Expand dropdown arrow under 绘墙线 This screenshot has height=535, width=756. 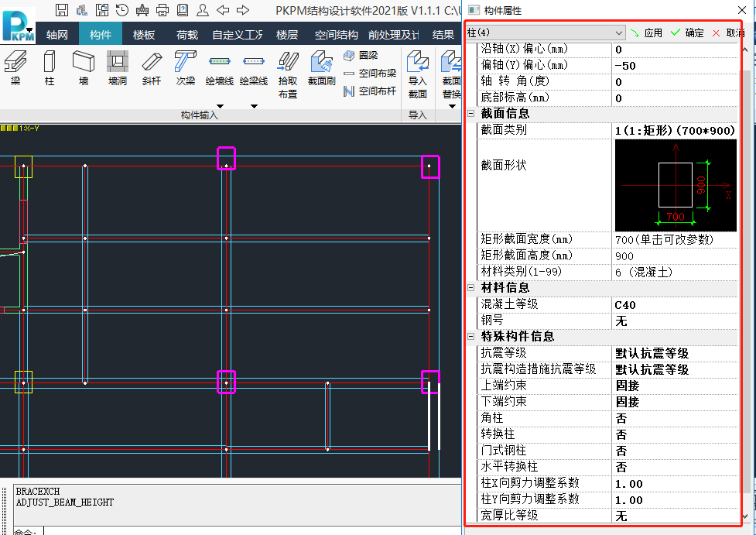click(220, 106)
